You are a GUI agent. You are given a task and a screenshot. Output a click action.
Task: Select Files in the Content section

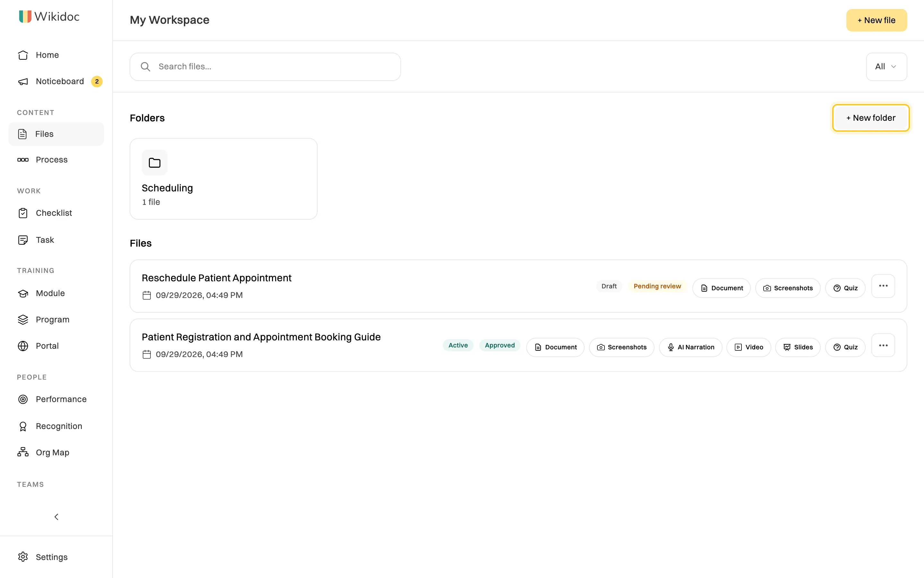[x=56, y=134]
